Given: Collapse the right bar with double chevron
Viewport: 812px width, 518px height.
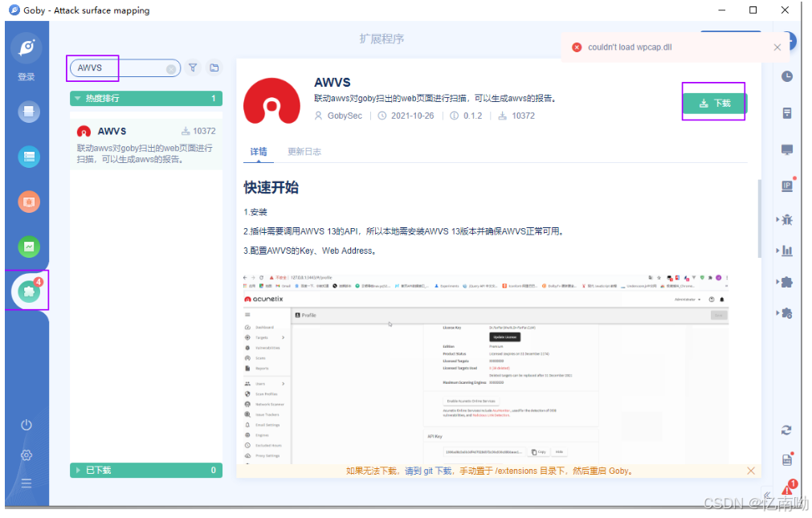Looking at the screenshot, I should 767,496.
